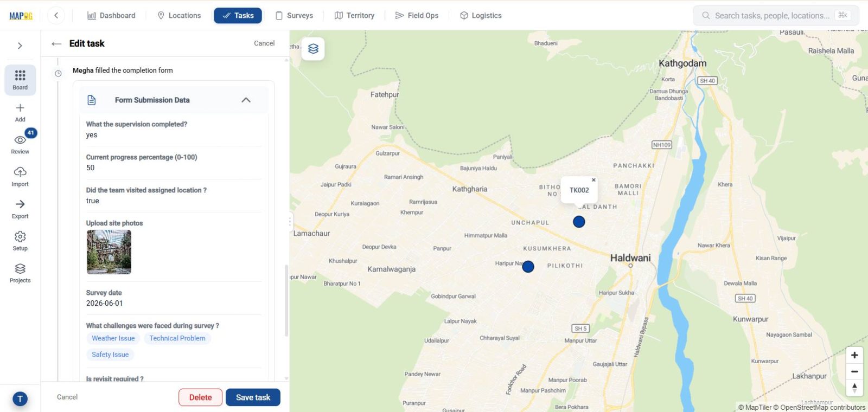Open the uploaded site photo thumbnail
This screenshot has height=412, width=868.
tap(109, 252)
